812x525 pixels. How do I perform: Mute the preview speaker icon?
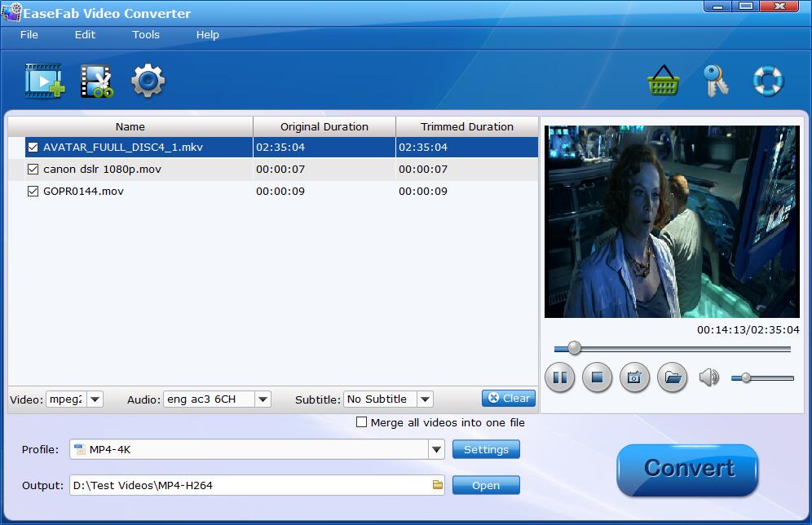[709, 377]
